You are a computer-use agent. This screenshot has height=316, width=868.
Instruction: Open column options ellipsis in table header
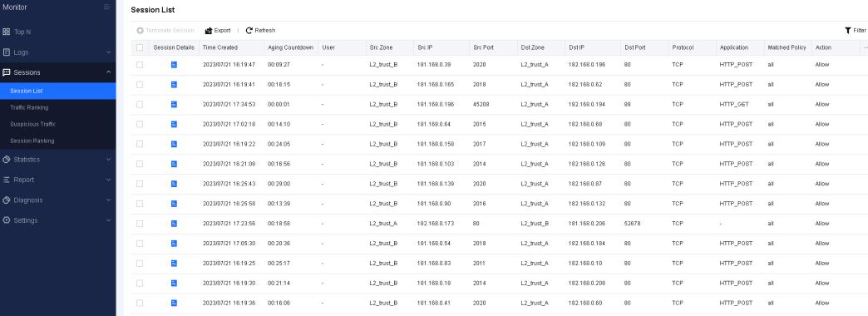[865, 47]
